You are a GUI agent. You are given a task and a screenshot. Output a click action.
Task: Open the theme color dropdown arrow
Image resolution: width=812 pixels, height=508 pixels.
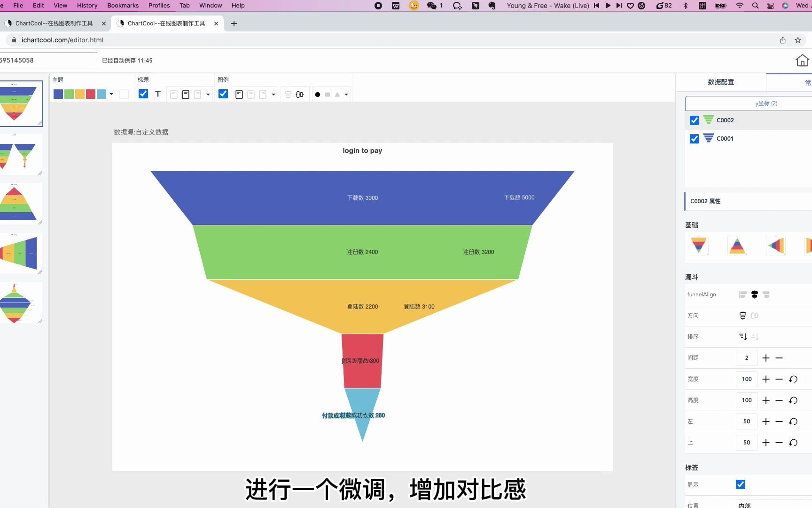click(x=111, y=94)
